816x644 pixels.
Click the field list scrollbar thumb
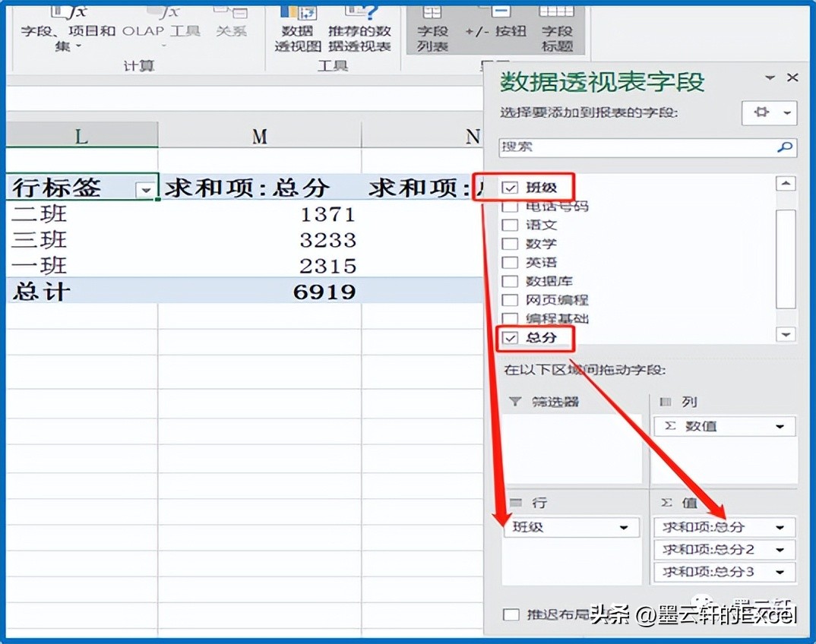786,259
